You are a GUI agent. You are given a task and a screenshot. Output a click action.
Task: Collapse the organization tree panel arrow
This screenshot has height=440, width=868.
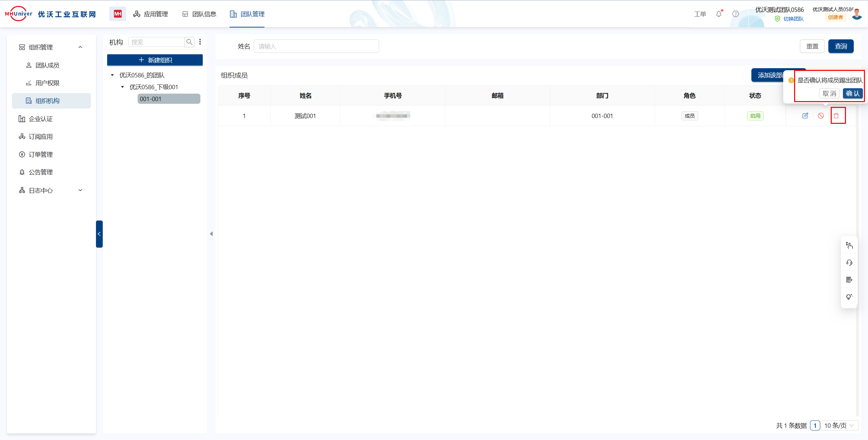211,234
